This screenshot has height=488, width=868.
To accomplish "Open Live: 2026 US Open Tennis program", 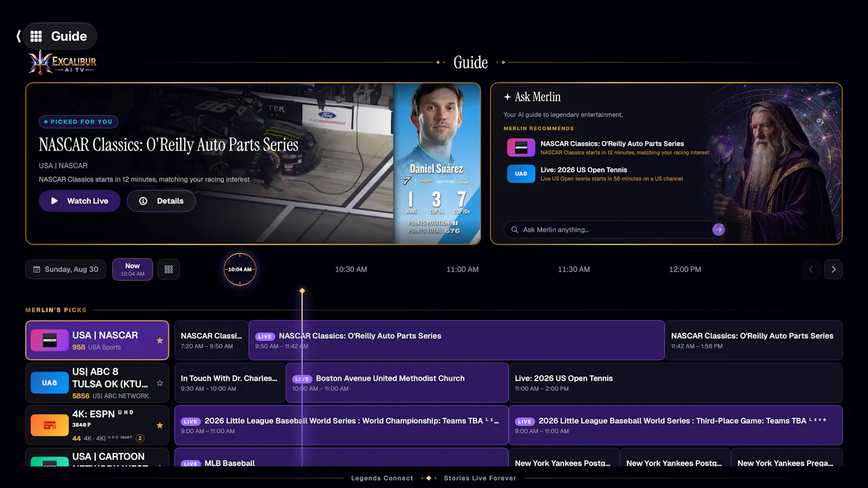I will [x=675, y=383].
